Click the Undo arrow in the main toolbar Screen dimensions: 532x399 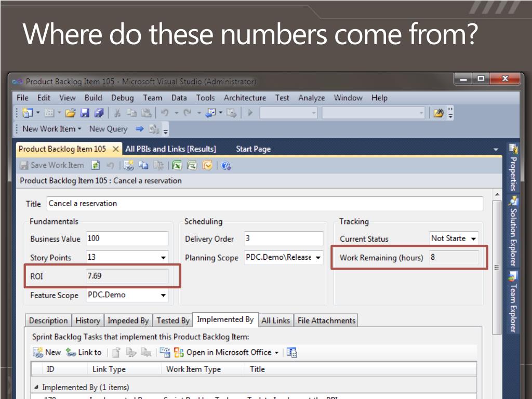(x=165, y=113)
